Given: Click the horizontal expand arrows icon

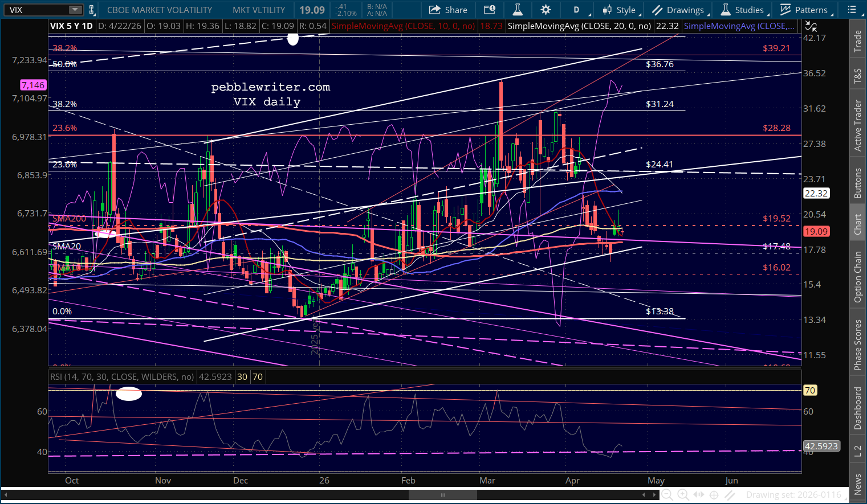Looking at the screenshot, I should [698, 495].
